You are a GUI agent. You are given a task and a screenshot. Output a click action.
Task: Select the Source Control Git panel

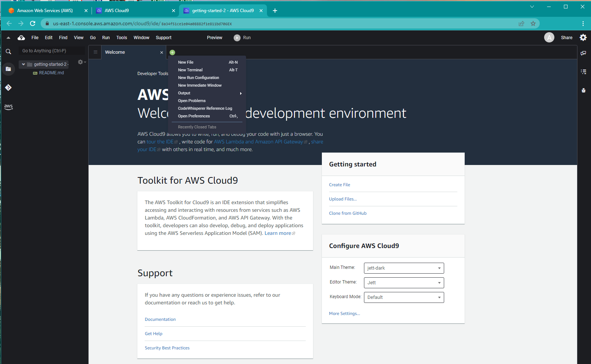[8, 87]
